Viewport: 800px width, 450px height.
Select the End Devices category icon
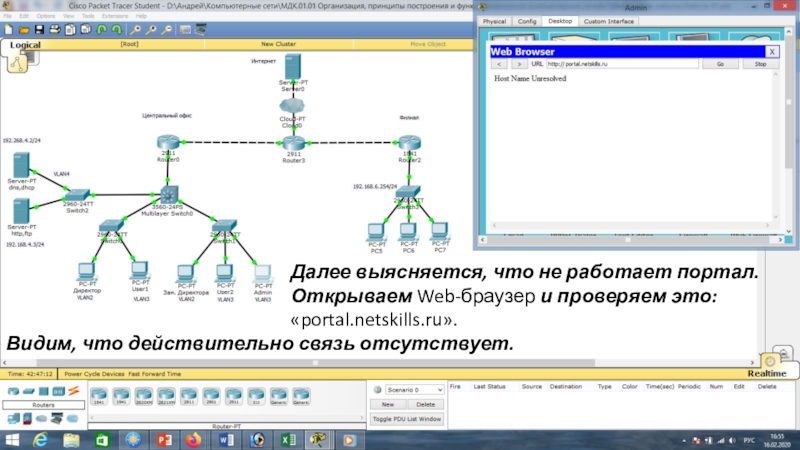(x=13, y=419)
